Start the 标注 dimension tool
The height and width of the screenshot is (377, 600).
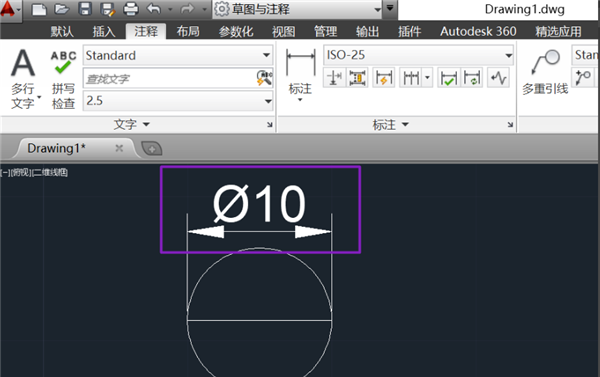click(x=300, y=75)
